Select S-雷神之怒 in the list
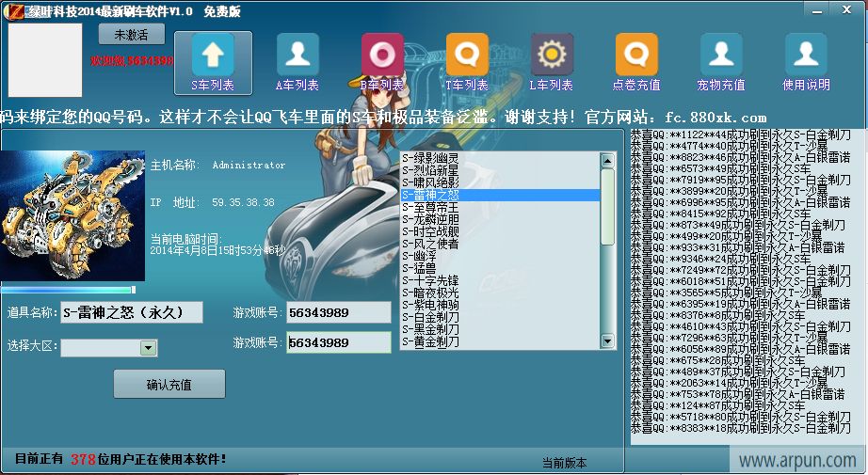The image size is (868, 475). pyautogui.click(x=501, y=195)
